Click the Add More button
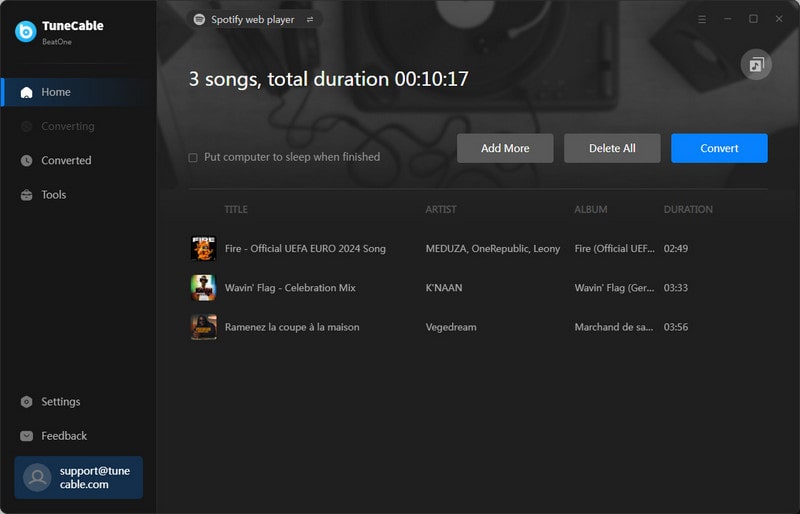 pos(505,149)
